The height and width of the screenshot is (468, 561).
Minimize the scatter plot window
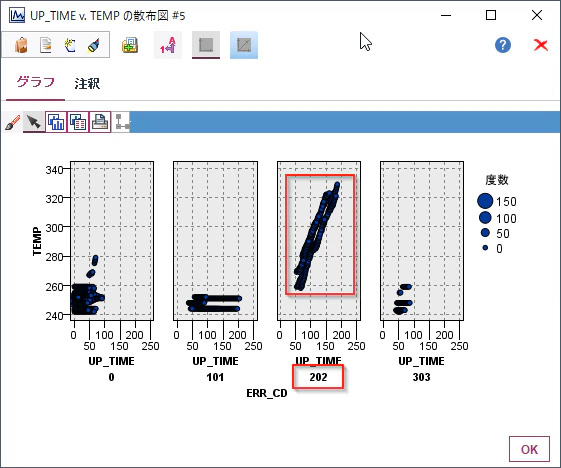[446, 15]
